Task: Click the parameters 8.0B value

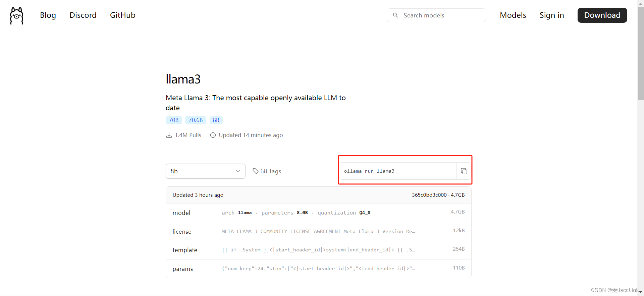Action: tap(302, 213)
